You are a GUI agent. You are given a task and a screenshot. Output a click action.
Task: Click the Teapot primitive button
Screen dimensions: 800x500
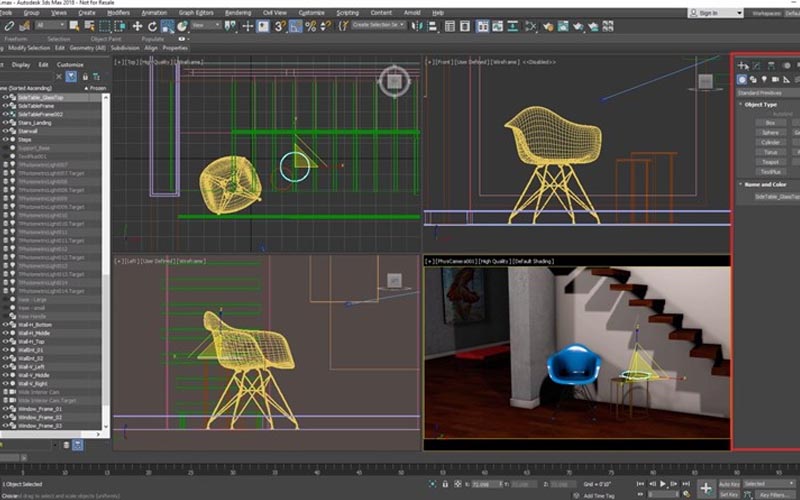coord(770,162)
